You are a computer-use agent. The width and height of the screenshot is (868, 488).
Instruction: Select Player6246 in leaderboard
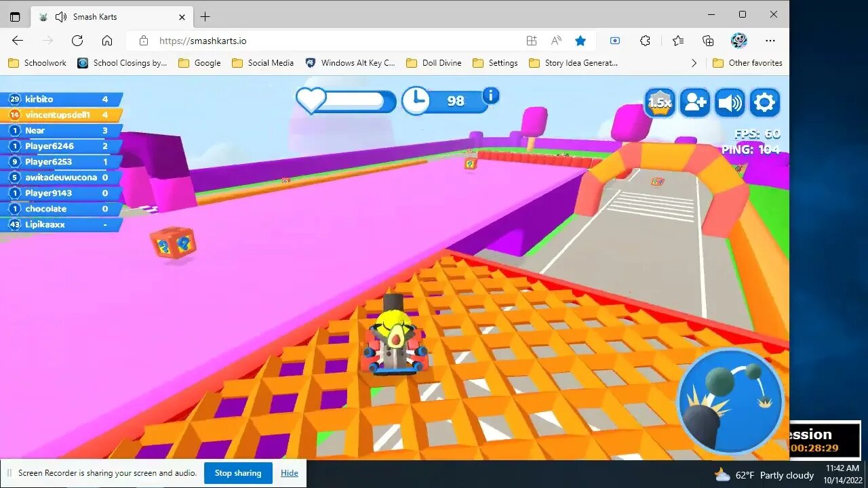62,146
